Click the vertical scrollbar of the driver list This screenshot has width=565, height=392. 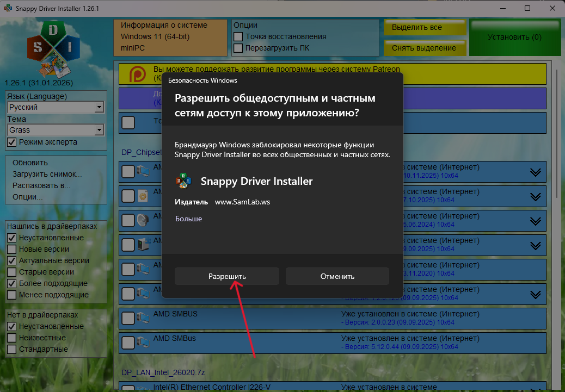click(x=555, y=217)
